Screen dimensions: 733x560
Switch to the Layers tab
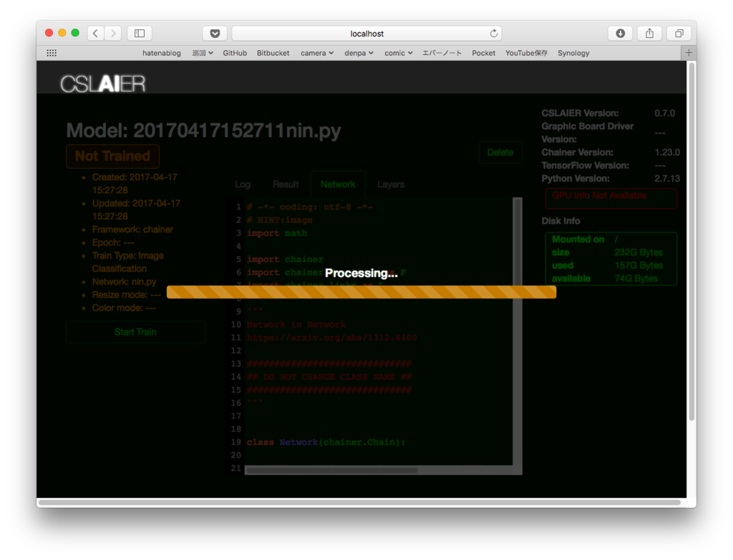click(391, 185)
